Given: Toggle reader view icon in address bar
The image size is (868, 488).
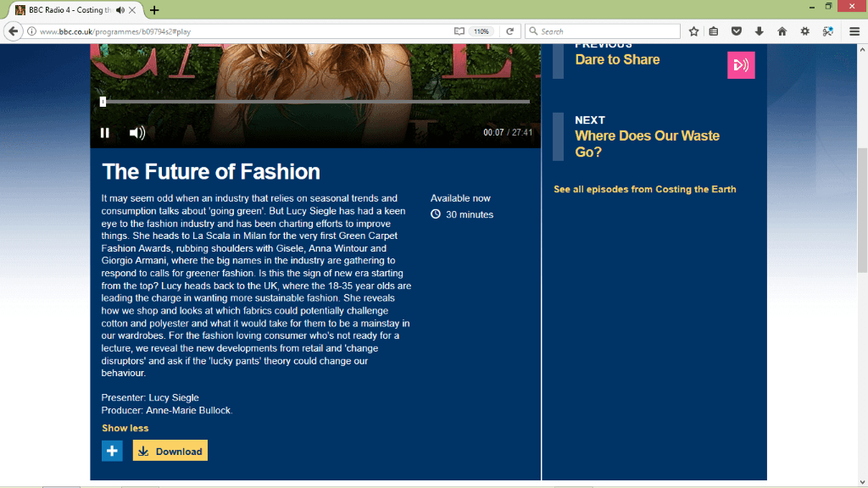Looking at the screenshot, I should click(x=459, y=31).
